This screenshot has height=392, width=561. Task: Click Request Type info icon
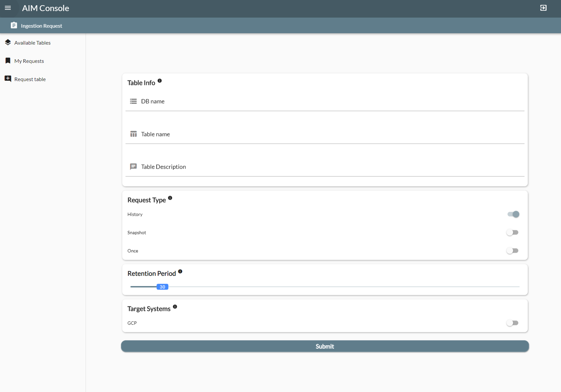[x=170, y=198]
